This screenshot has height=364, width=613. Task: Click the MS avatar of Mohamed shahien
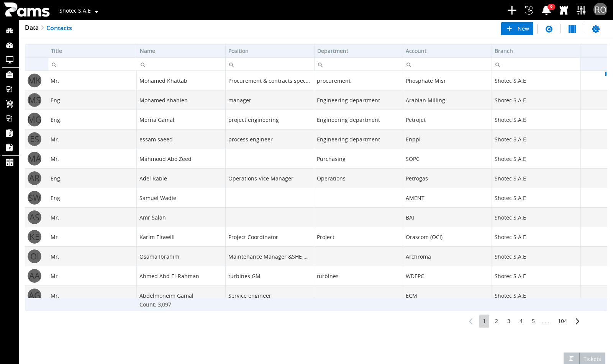coord(34,100)
